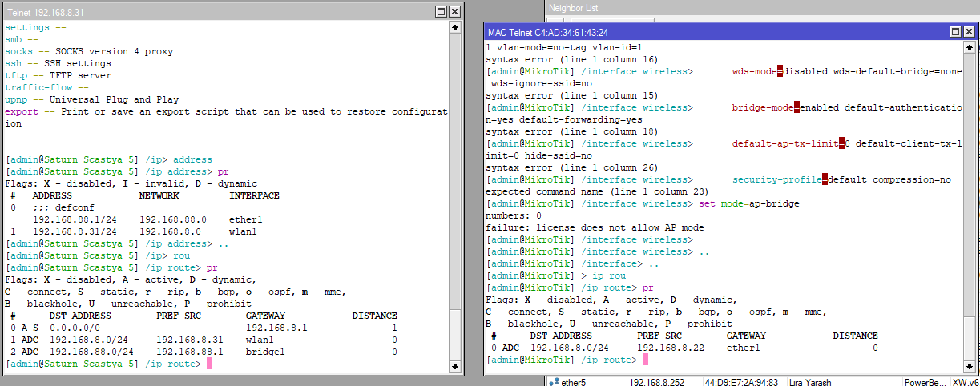Click the 'set mode=ap-bridge' command text
Viewport: 980px width, 386px height.
749,203
